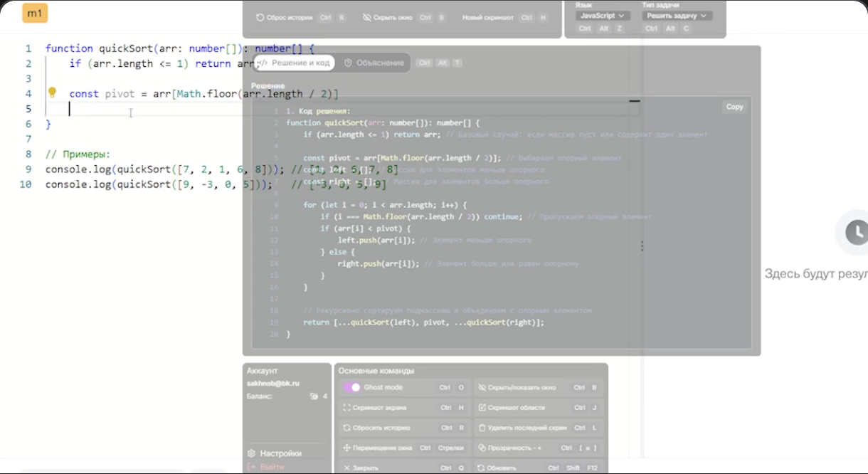Viewport: 868px width, 474px height.
Task: Open the Решить задачу task type dropdown
Action: click(677, 16)
